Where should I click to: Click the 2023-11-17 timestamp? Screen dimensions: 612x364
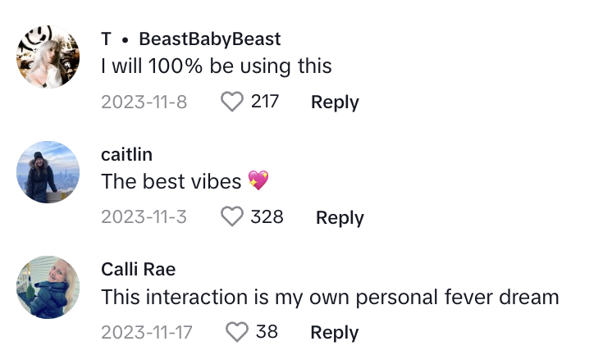click(148, 332)
